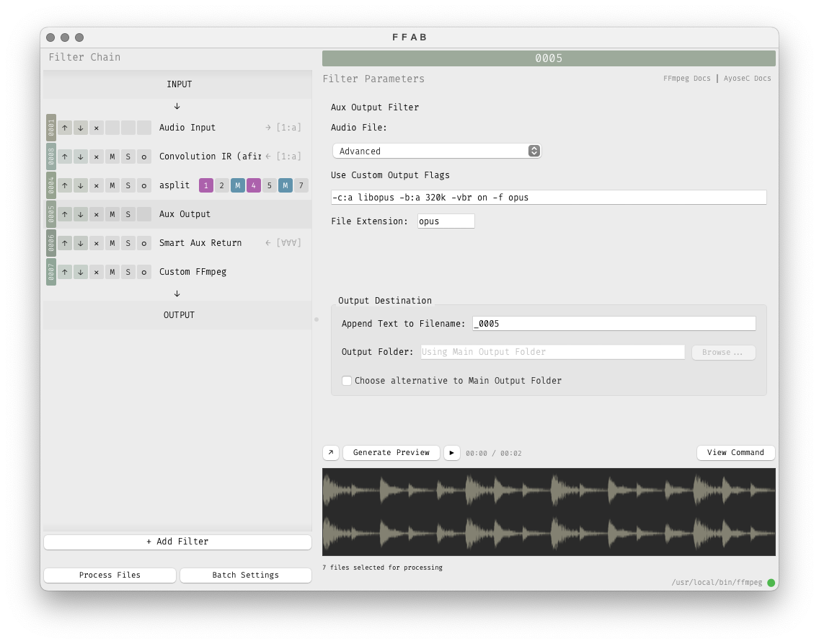This screenshot has width=819, height=644.
Task: Move Audio Input filter down
Action: 81,128
